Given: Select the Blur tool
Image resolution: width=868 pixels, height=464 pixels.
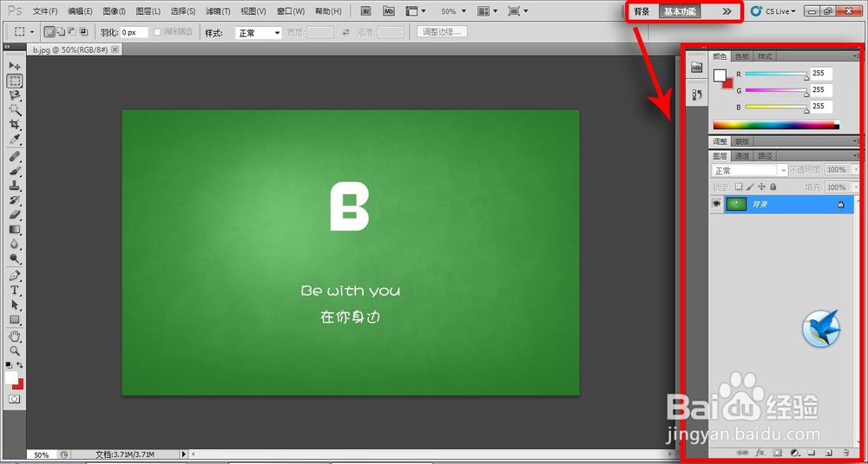Looking at the screenshot, I should click(15, 244).
